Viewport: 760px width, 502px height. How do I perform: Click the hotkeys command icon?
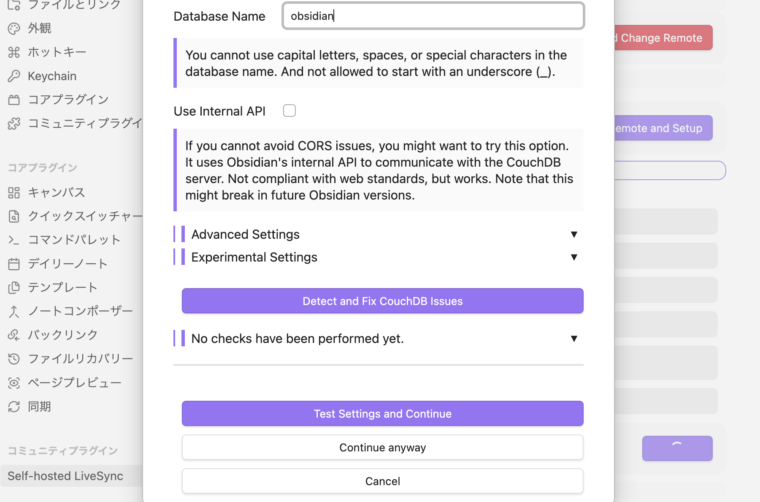(14, 52)
